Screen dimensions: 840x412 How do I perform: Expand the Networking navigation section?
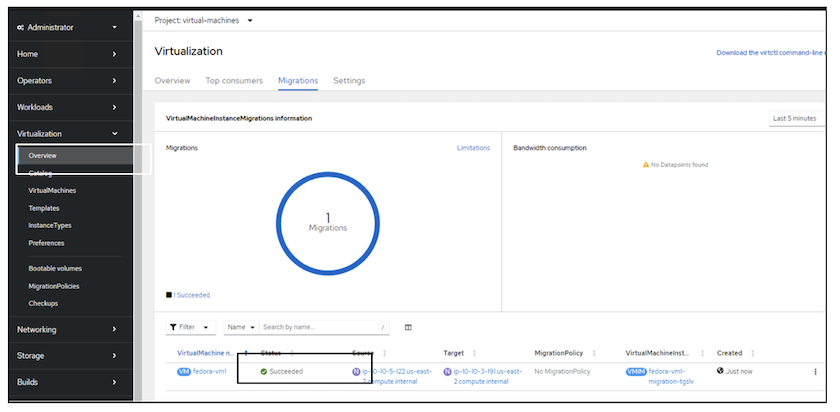pos(67,329)
